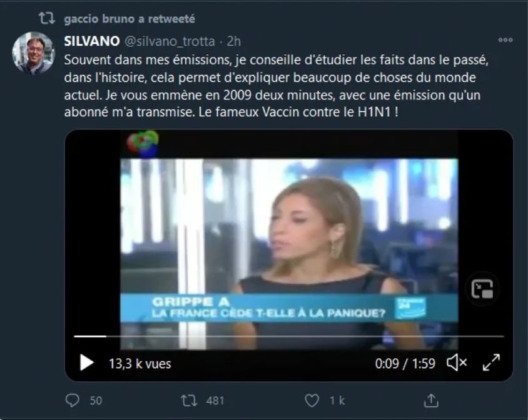The height and width of the screenshot is (420, 528).
Task: Expand video to fullscreen
Action: tap(491, 362)
